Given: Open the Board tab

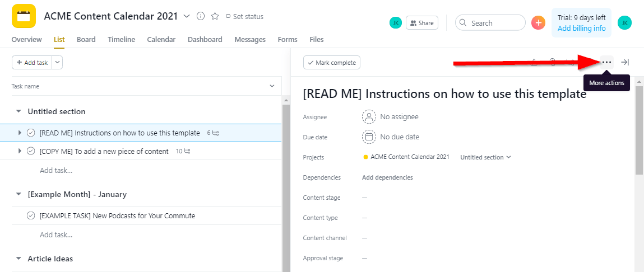Looking at the screenshot, I should click(x=86, y=39).
